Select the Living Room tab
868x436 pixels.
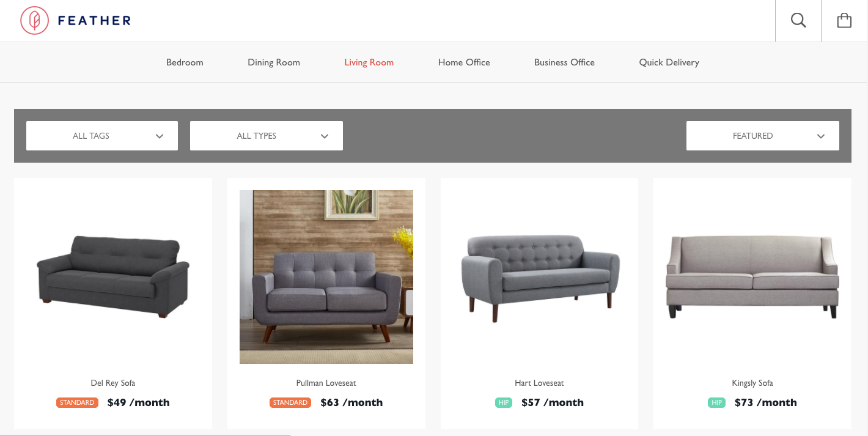369,62
